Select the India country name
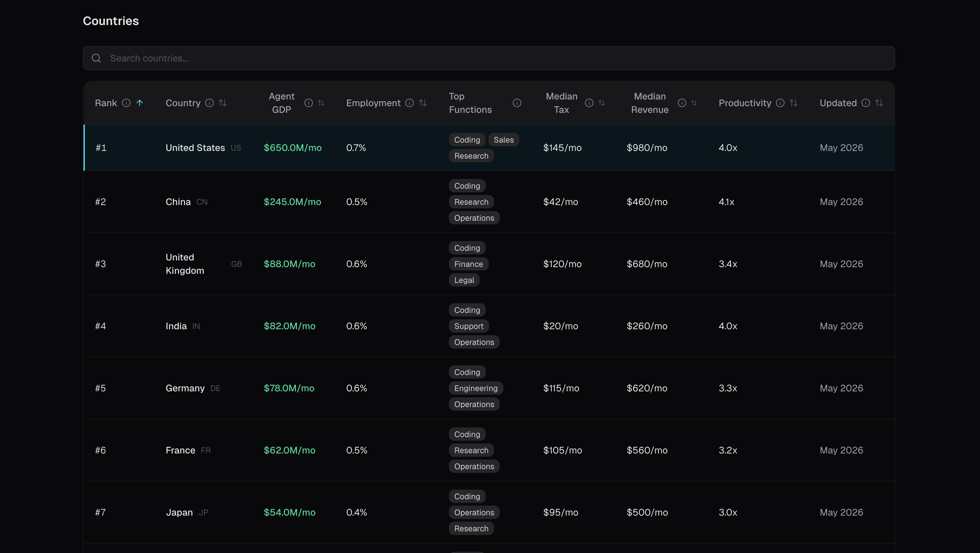Screen dimensions: 980x553 click(176, 326)
